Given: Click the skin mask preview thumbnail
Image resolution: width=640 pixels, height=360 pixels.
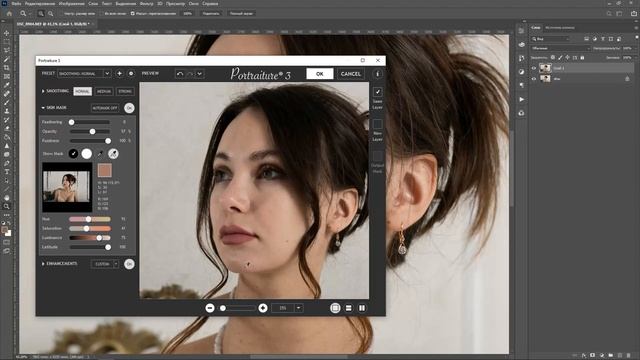Looking at the screenshot, I should coord(67,187).
